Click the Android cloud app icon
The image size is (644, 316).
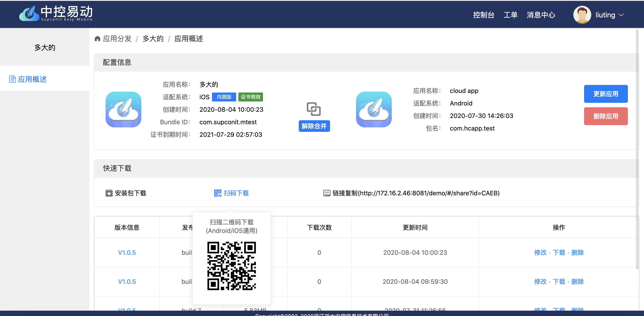374,110
